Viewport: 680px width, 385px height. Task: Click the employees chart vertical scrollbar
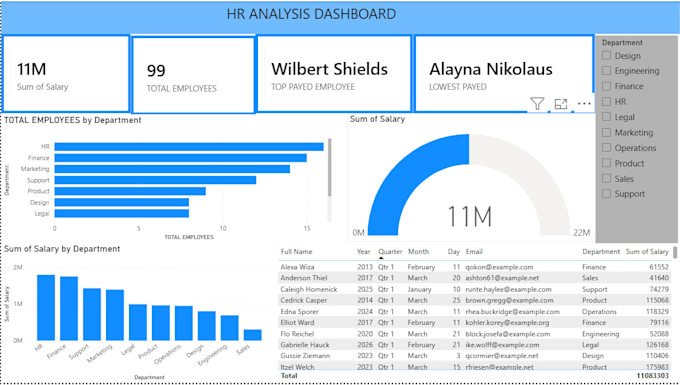(x=330, y=167)
